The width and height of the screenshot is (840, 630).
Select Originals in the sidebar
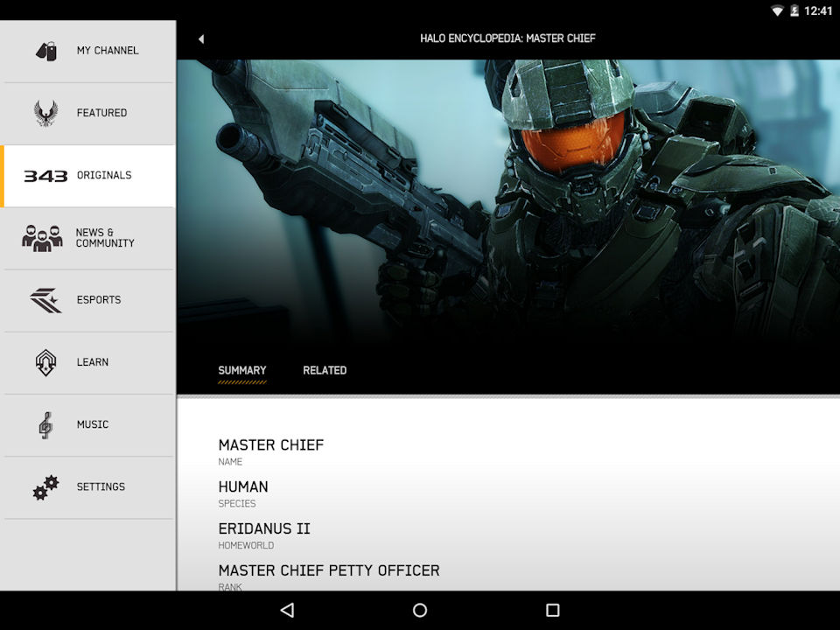pos(87,176)
